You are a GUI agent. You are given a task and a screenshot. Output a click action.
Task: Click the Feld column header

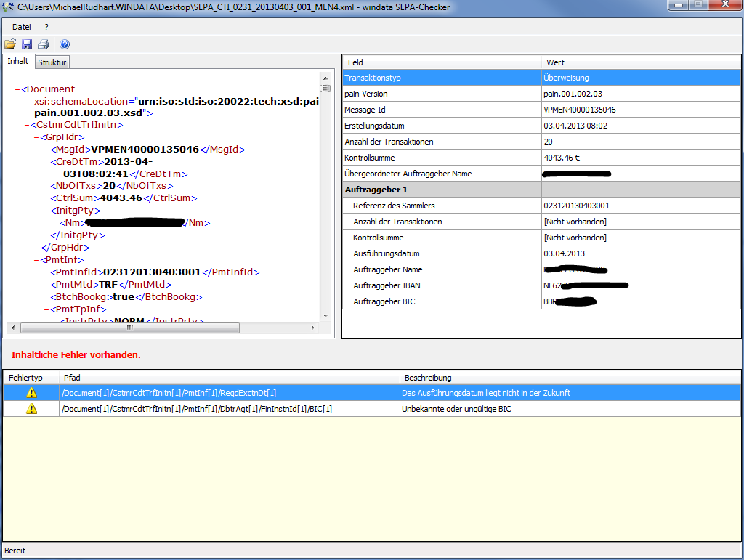442,62
